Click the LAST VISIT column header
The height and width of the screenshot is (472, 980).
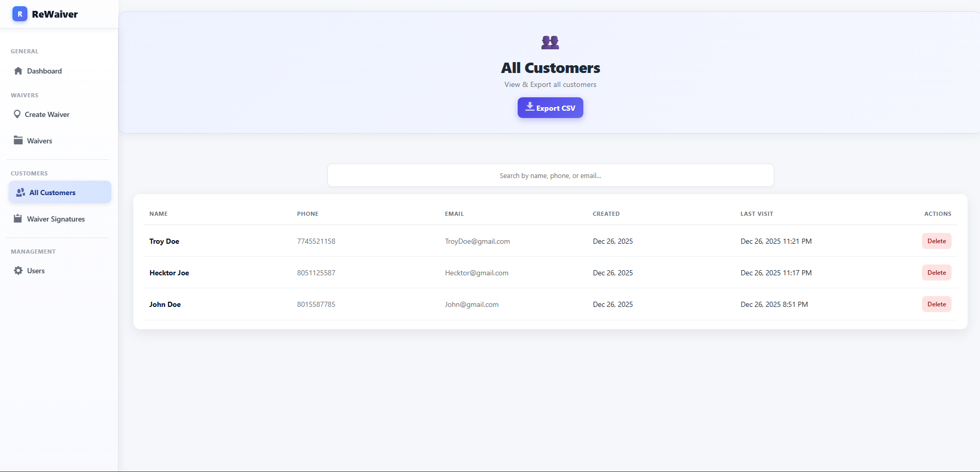757,213
